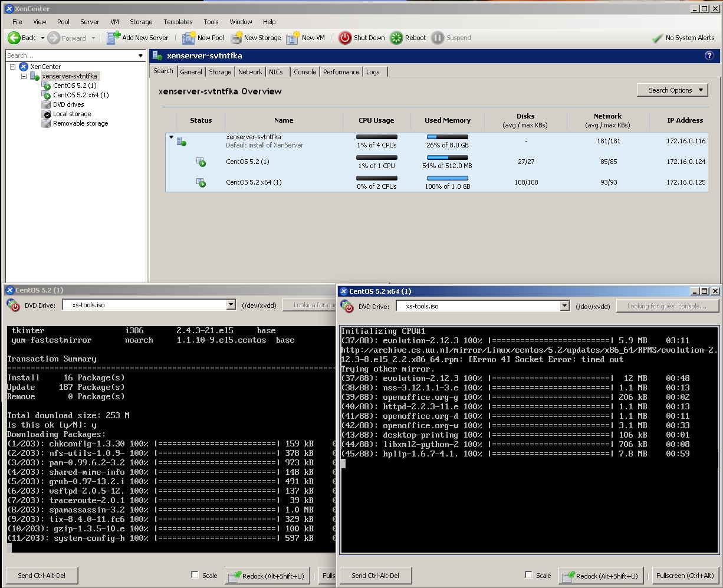Switch to the Console tab
The height and width of the screenshot is (588, 723).
pos(305,72)
